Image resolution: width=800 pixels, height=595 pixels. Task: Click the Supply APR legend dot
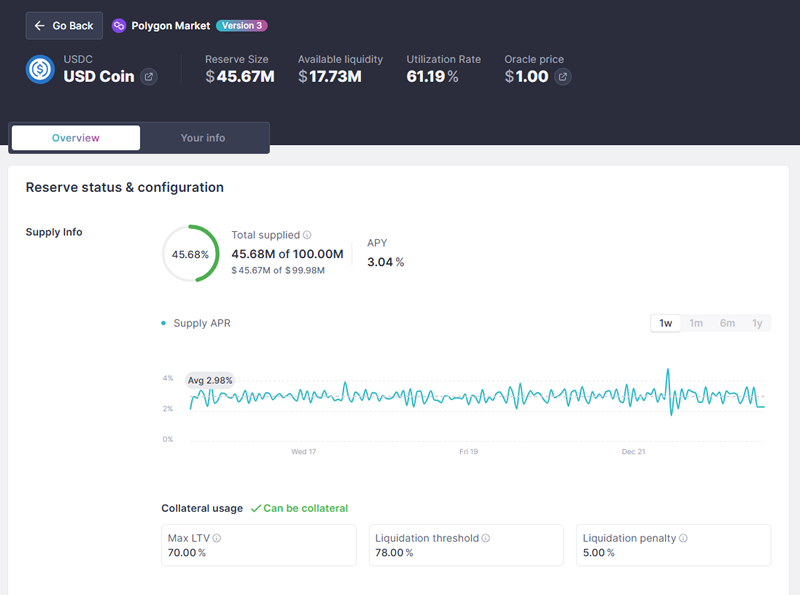[x=164, y=324]
